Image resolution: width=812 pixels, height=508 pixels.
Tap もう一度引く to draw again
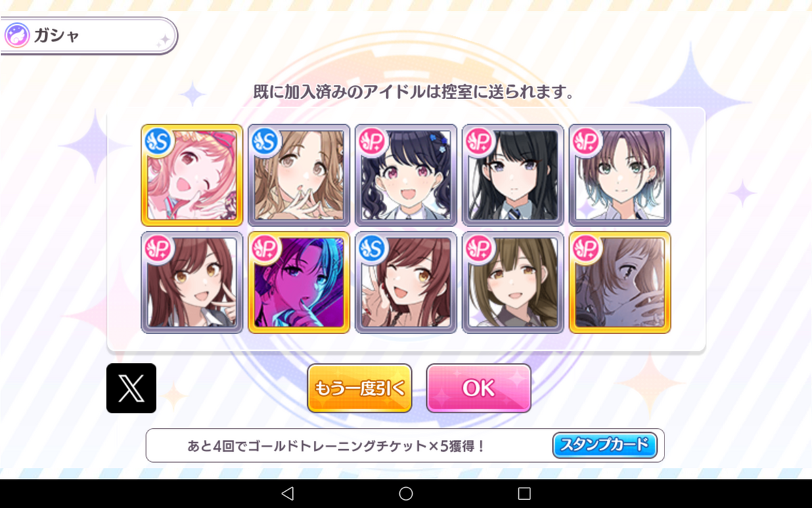[x=359, y=388]
